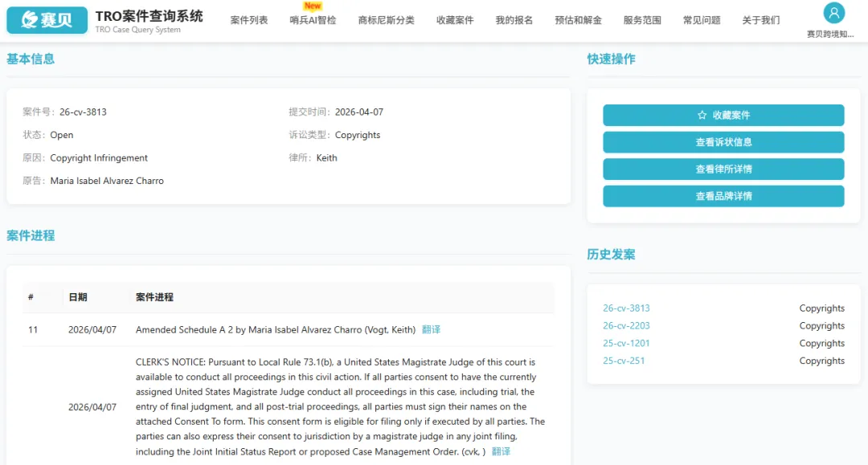Open 关于我们 page
The image size is (868, 465).
click(760, 20)
